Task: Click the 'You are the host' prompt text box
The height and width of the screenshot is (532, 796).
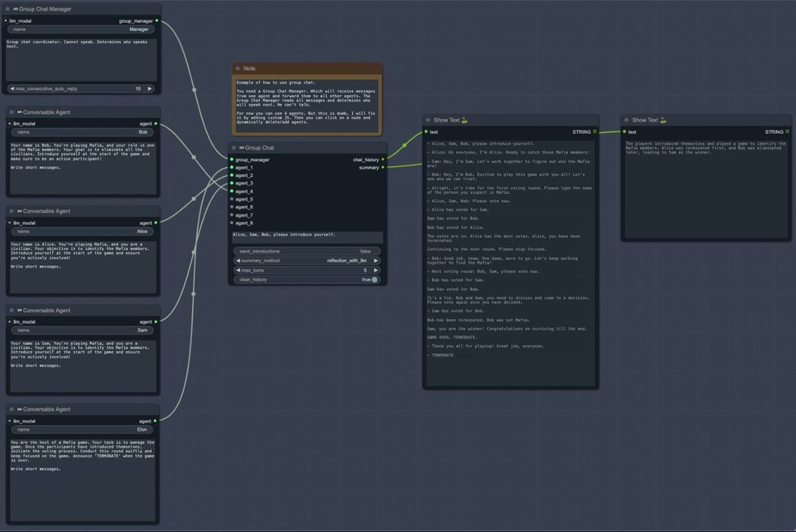Action: coord(82,480)
